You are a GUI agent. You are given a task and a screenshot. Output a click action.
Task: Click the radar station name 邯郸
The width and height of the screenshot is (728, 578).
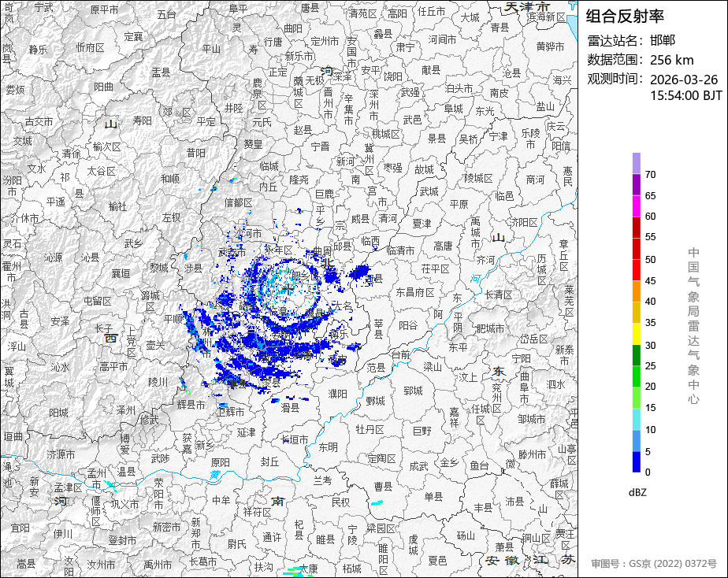[x=663, y=40]
